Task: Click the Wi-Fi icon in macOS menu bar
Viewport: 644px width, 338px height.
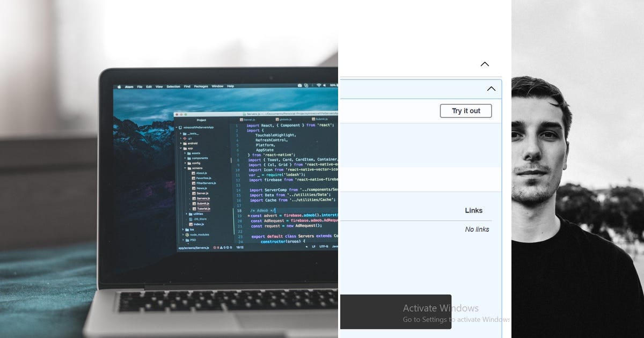Action: click(319, 85)
